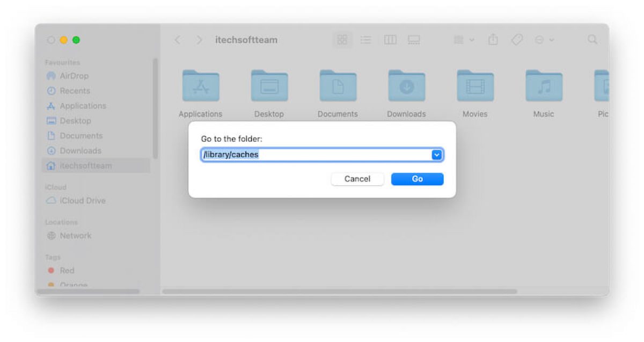Open the recent folders dropdown in the dialog
644x342 pixels.
pos(436,155)
